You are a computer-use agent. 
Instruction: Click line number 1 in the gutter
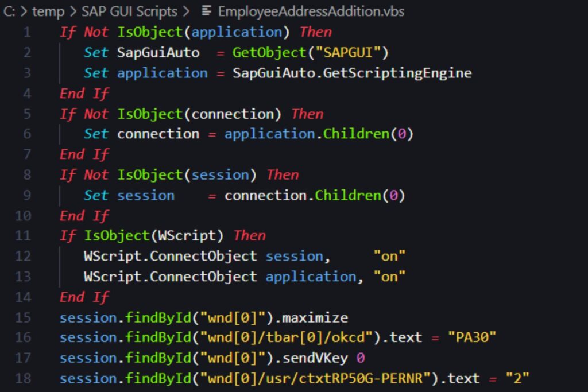[28, 32]
